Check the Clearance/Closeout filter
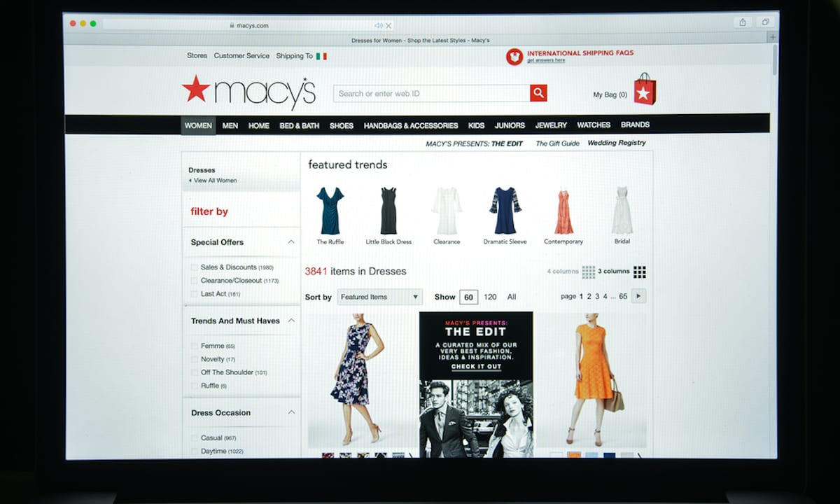Viewport: 840px width, 504px height. click(x=194, y=281)
